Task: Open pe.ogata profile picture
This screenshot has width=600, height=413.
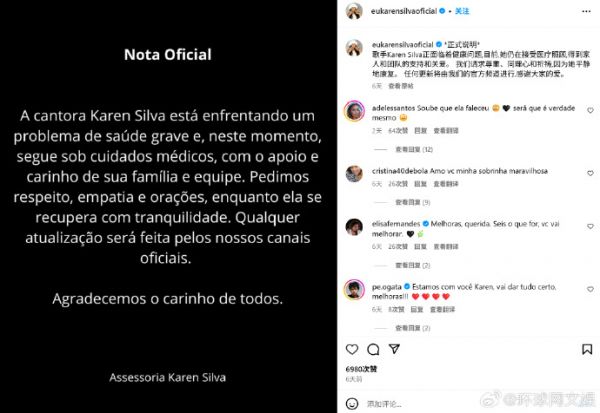Action: [x=354, y=289]
